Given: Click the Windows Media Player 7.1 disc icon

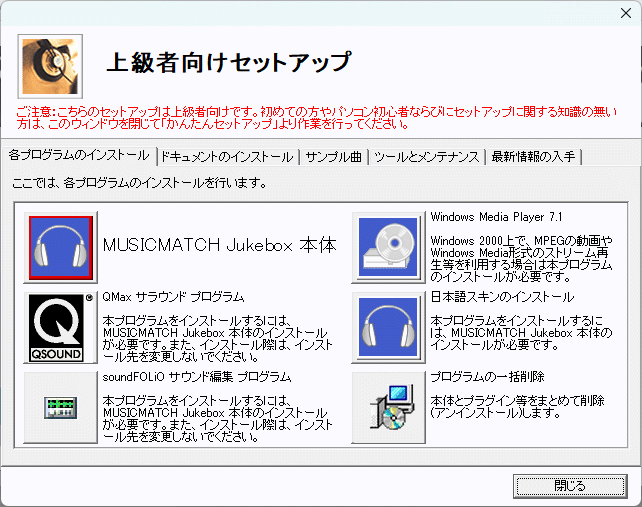Looking at the screenshot, I should tap(388, 247).
